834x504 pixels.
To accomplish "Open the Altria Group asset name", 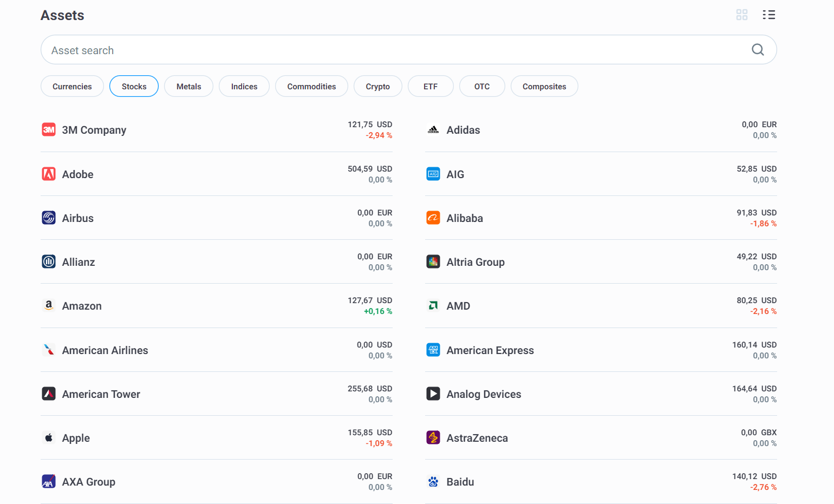I will [x=475, y=262].
